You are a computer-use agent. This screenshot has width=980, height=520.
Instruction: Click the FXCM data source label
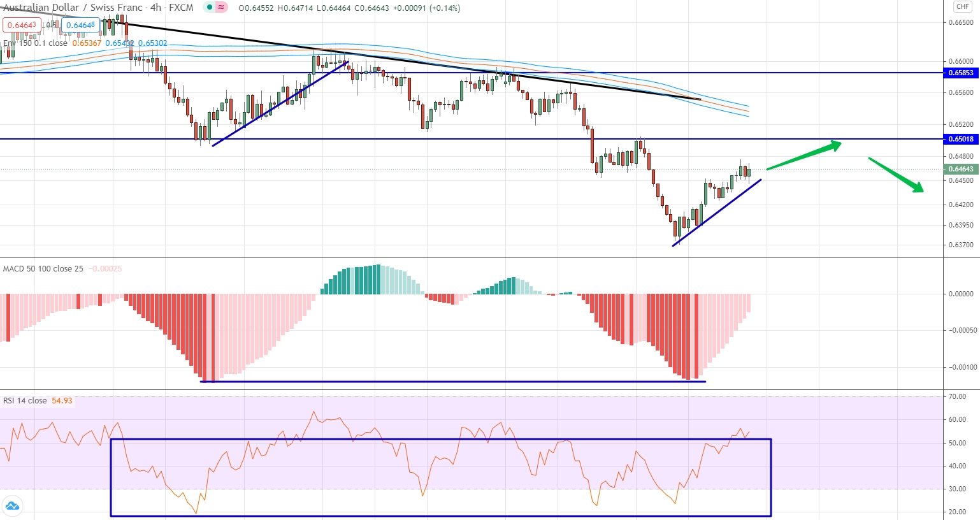tap(181, 8)
